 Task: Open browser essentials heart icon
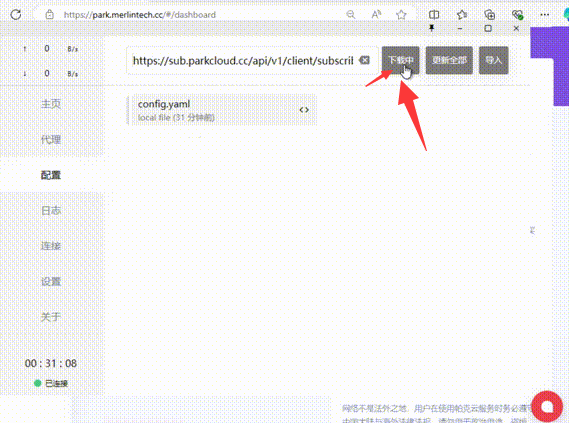click(x=517, y=15)
